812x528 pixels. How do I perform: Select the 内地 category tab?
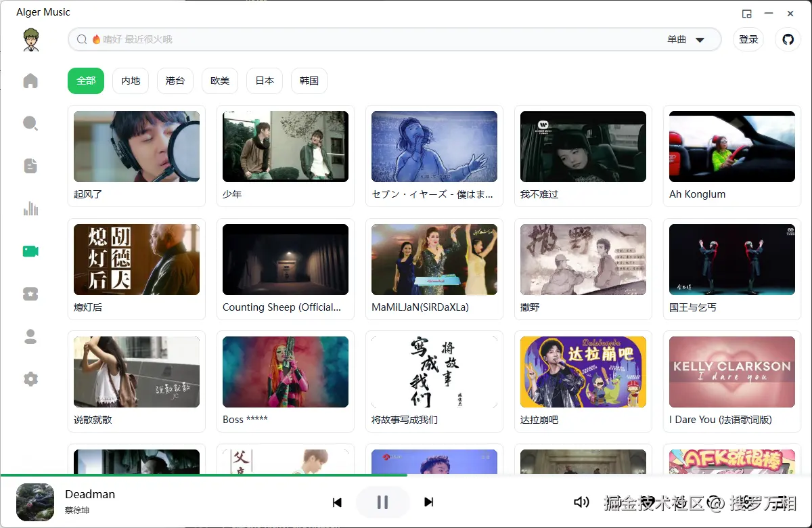[131, 81]
